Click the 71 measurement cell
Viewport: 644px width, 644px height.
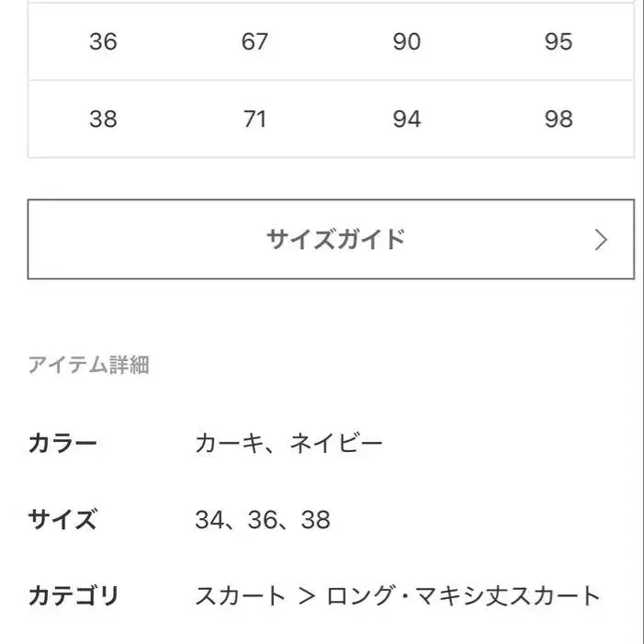[x=254, y=119]
